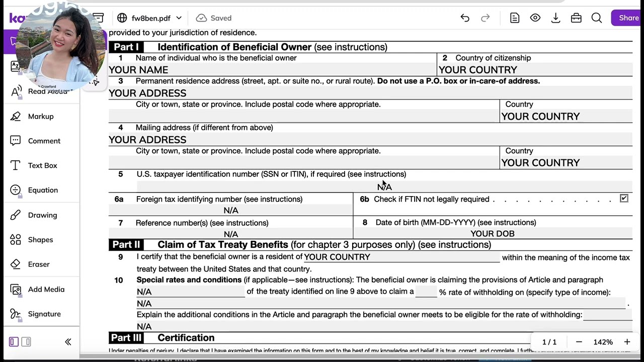Click the YOUR NAME field on line 1
This screenshot has width=644, height=362.
pyautogui.click(x=272, y=70)
